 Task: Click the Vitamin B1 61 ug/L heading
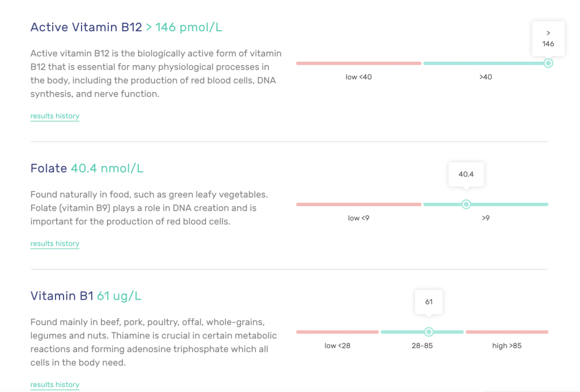pos(86,296)
